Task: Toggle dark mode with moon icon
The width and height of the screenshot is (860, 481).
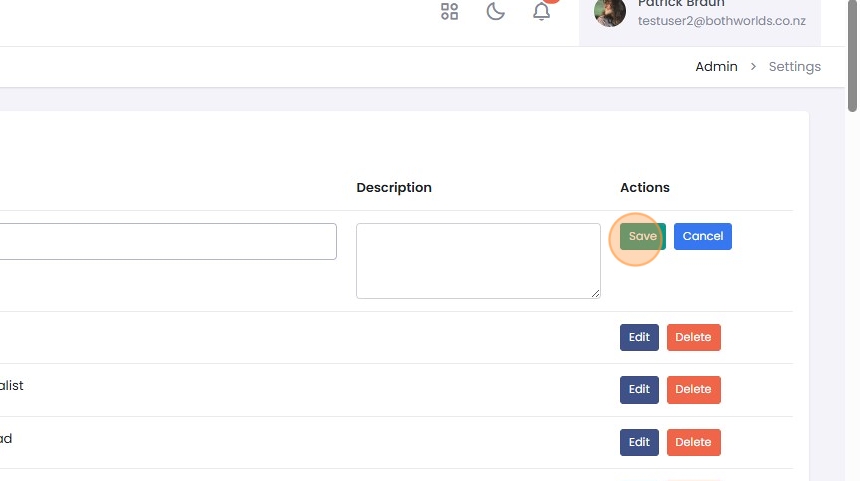Action: (x=495, y=12)
